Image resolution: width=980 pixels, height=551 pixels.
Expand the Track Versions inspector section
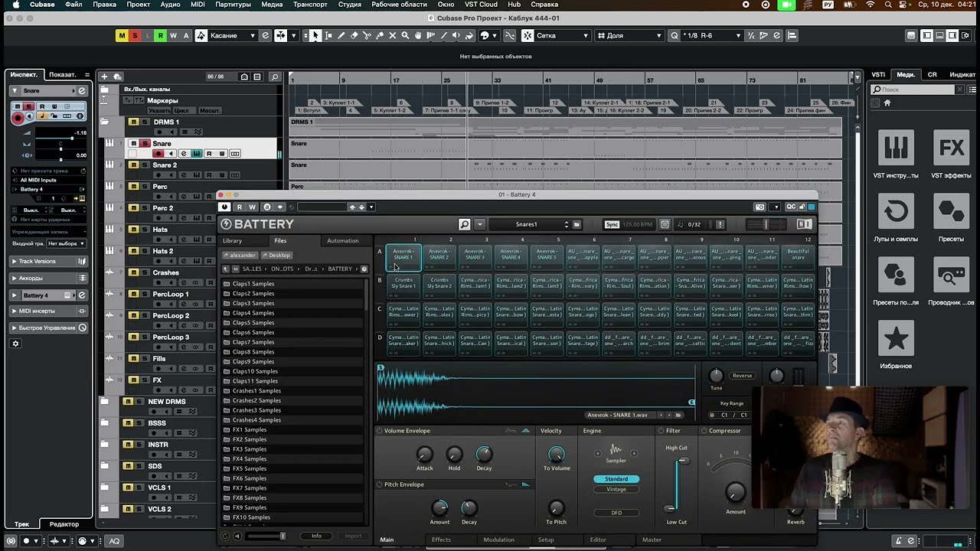50,262
